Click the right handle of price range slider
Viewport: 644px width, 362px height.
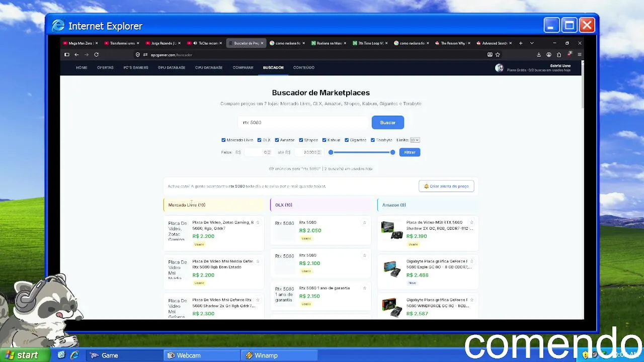tap(393, 152)
